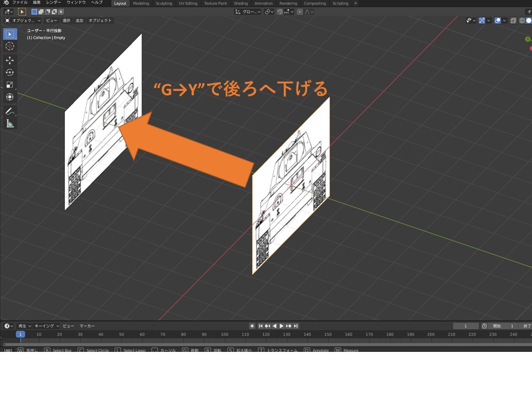
Task: Open the editor type dropdown in viewport header
Action: coord(8,12)
